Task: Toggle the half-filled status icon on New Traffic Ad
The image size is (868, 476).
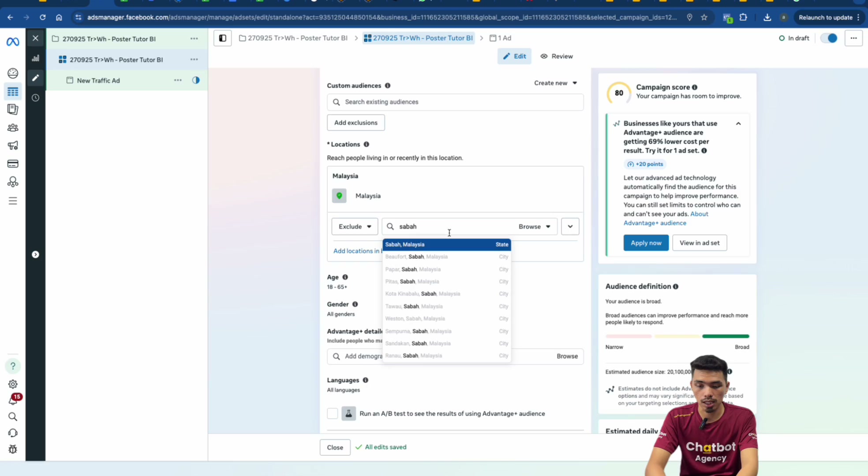Action: click(x=196, y=80)
